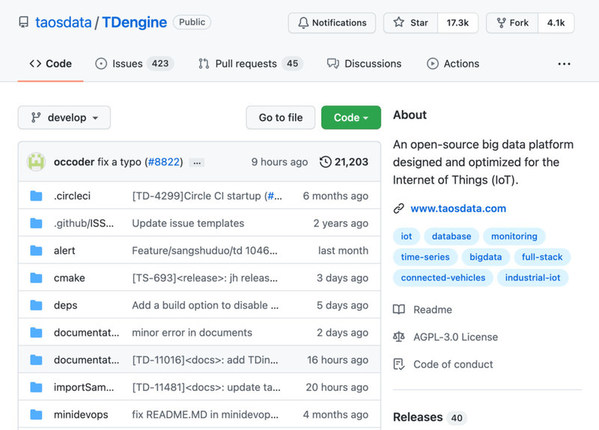Click the Code of conduct icon
The height and width of the screenshot is (430, 599).
pos(399,364)
